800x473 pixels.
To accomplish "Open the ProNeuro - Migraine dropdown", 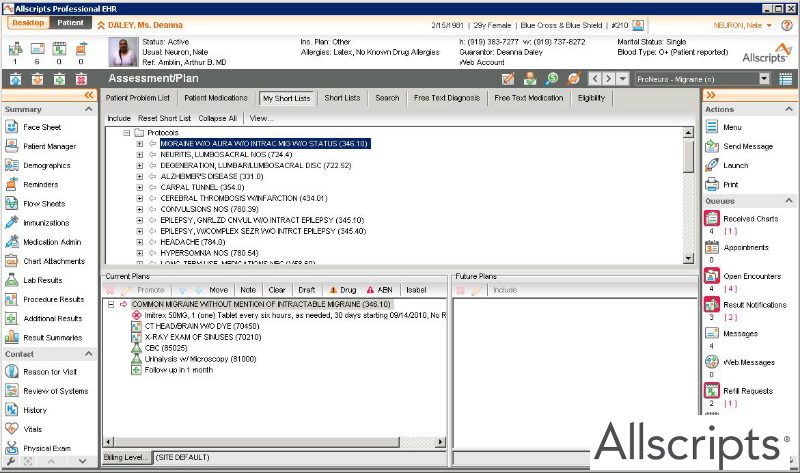I will [x=764, y=78].
